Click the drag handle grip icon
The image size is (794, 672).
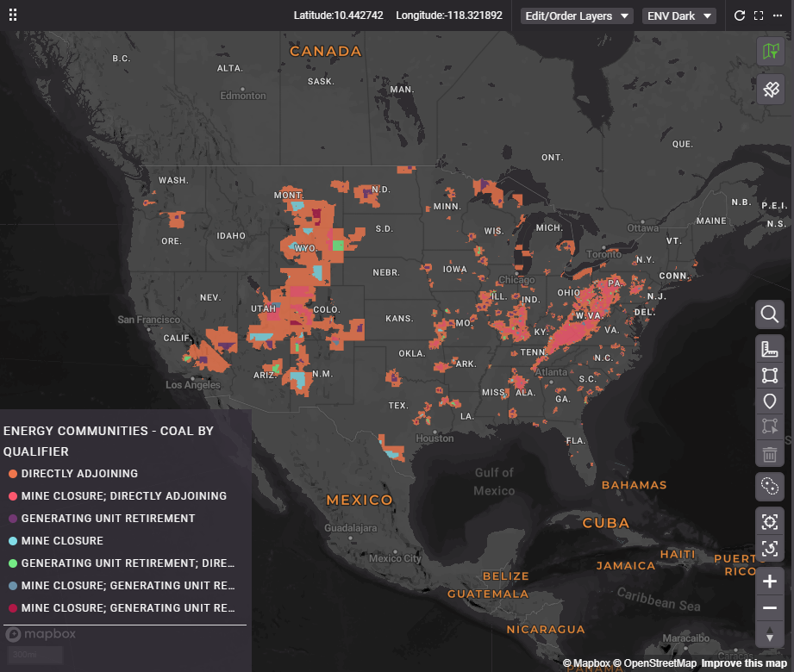click(13, 16)
